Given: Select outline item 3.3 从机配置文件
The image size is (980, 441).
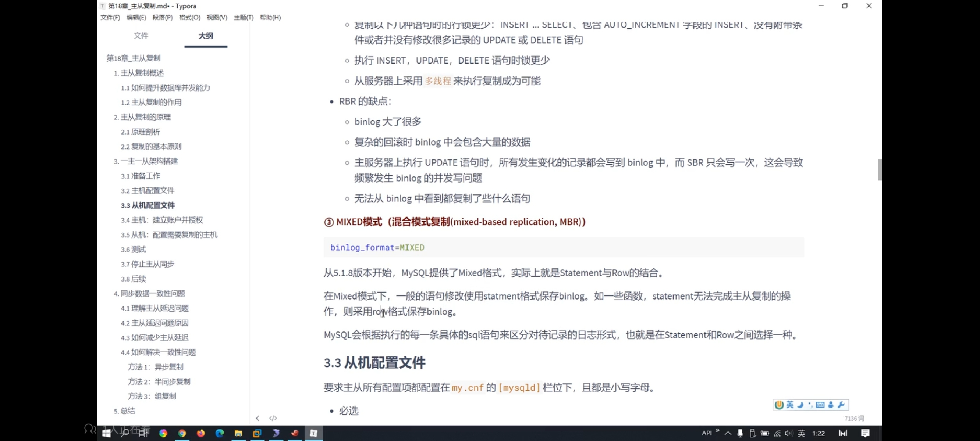Looking at the screenshot, I should [x=148, y=205].
